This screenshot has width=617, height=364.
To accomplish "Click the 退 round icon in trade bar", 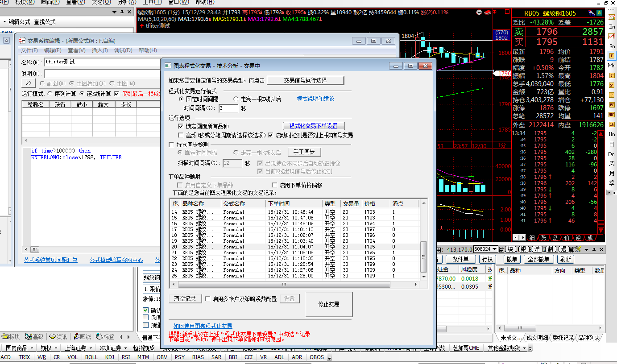I will (564, 249).
